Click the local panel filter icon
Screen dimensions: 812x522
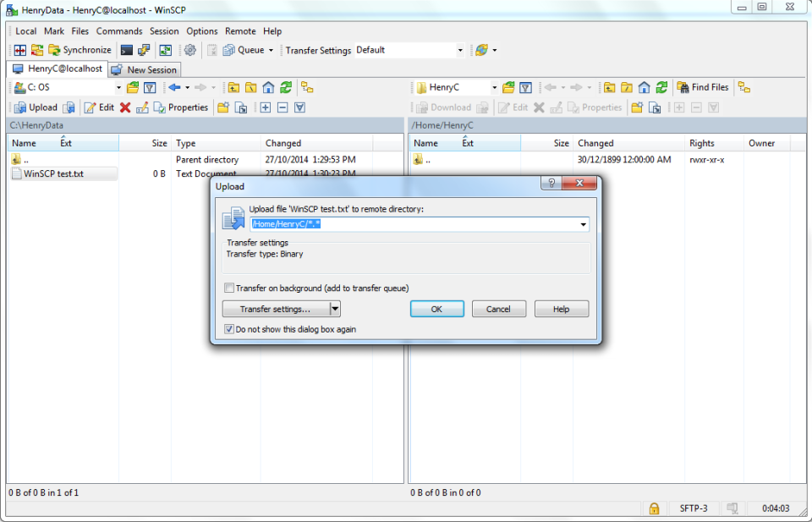pos(150,87)
